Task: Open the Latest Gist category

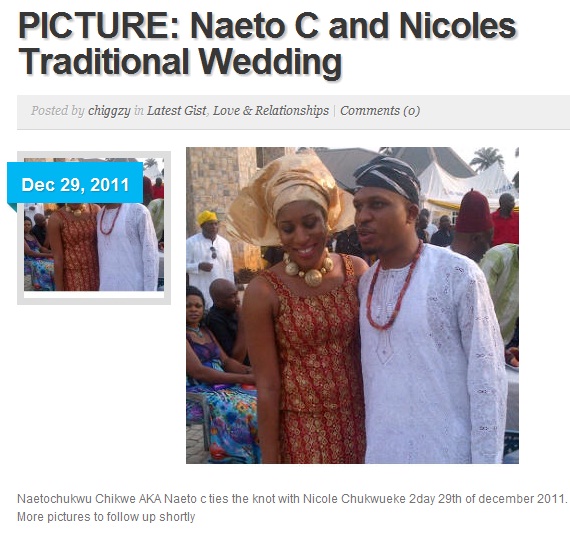Action: point(177,111)
